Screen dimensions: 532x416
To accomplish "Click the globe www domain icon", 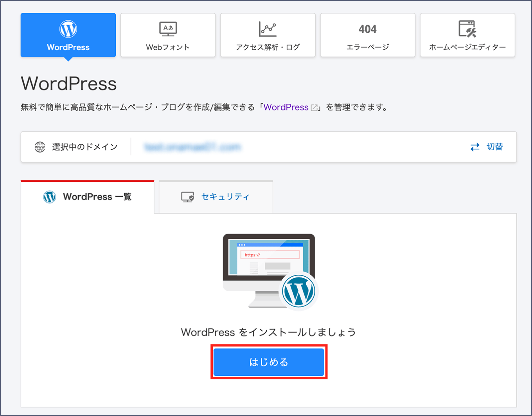I will click(40, 147).
